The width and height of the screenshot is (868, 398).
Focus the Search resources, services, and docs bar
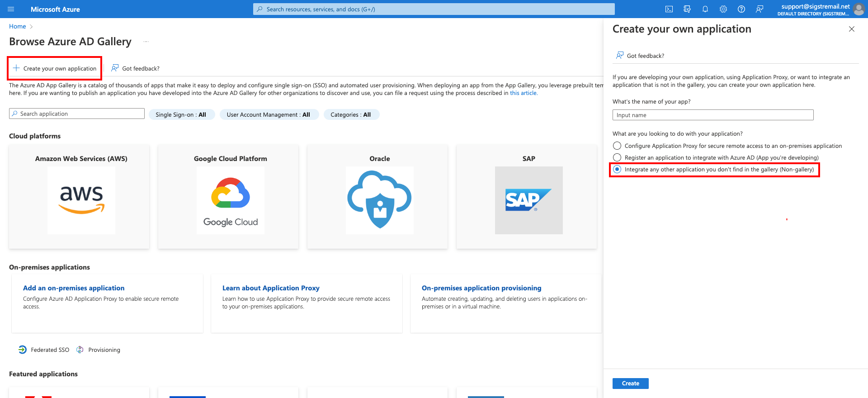434,9
